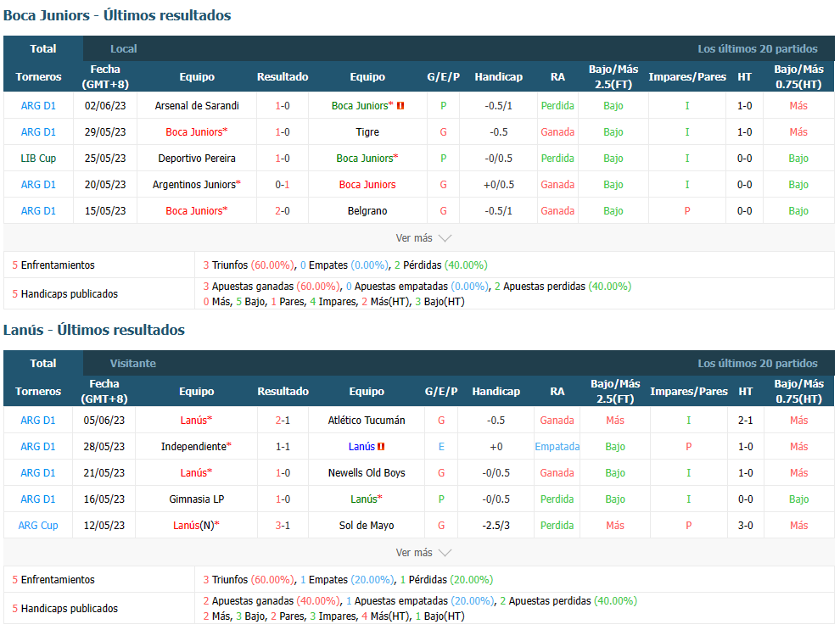The height and width of the screenshot is (630, 840).
Task: Open ARG D1 link for 05/06/23 match
Action: pyautogui.click(x=37, y=421)
